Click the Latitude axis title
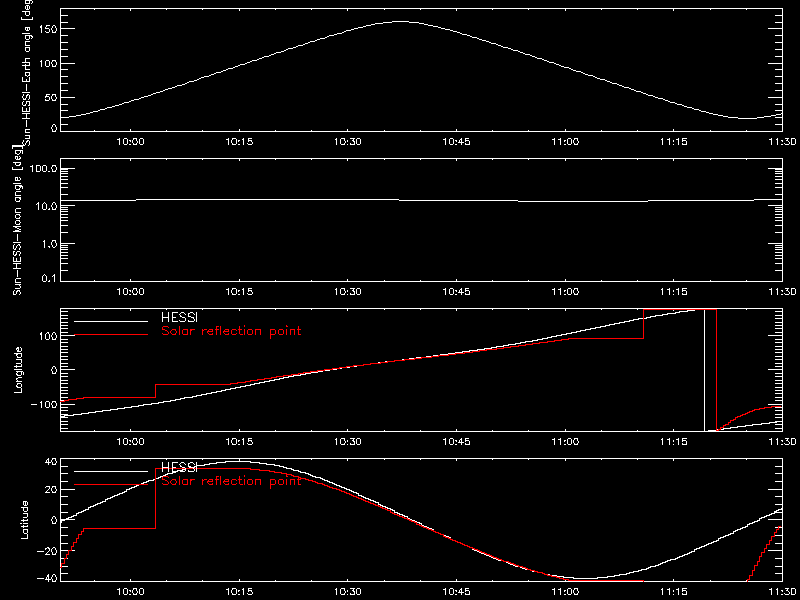Screen dimensions: 800x600 (x=23, y=520)
